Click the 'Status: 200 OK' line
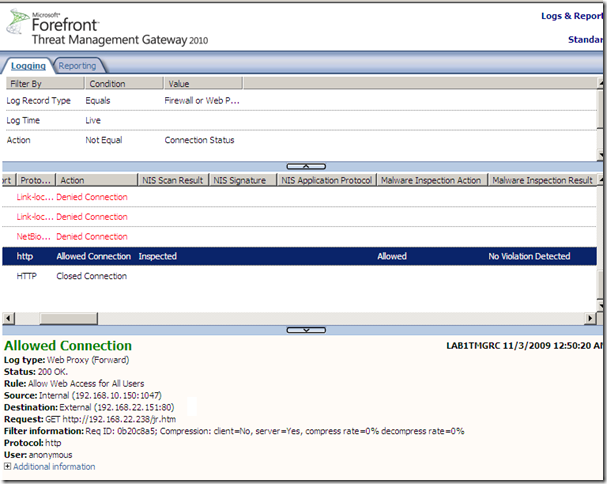Image resolution: width=607 pixels, height=484 pixels. pos(36,372)
